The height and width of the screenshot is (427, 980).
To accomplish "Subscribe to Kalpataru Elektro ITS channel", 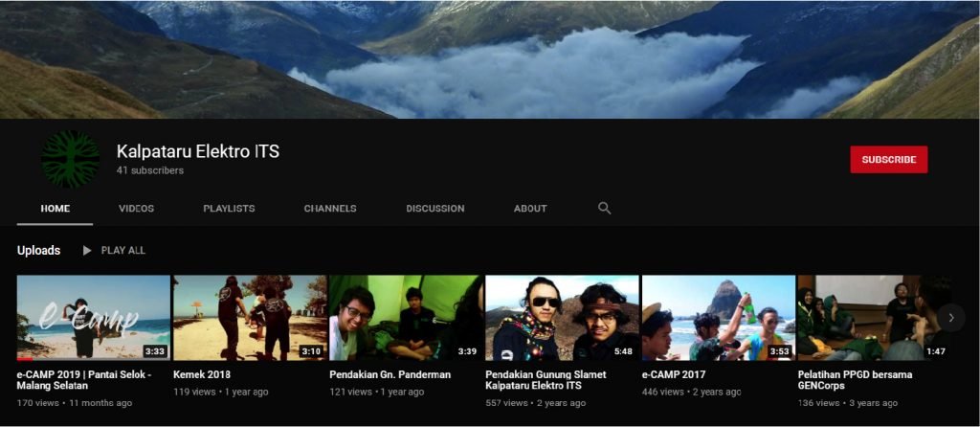I will (x=888, y=160).
